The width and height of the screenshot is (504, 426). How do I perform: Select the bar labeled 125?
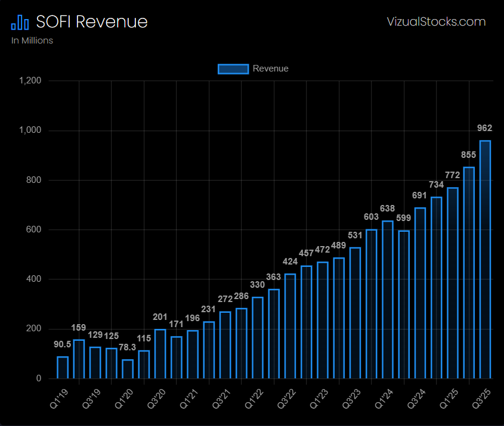111,363
